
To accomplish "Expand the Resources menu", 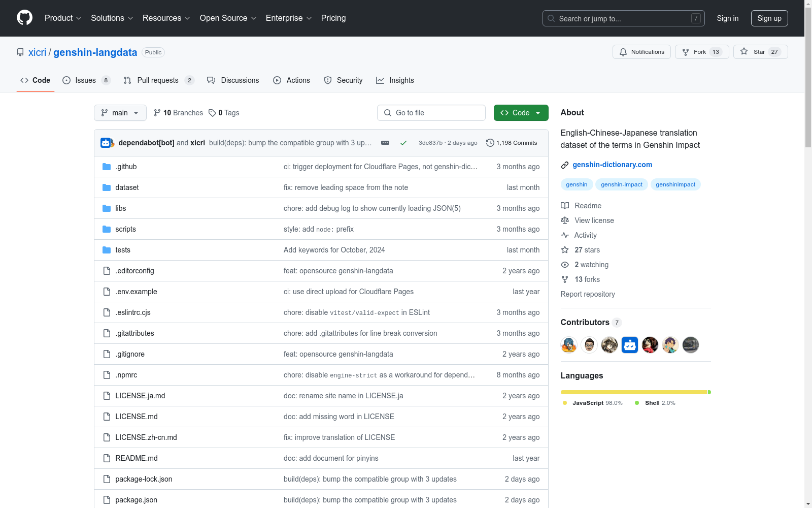I will click(x=166, y=18).
